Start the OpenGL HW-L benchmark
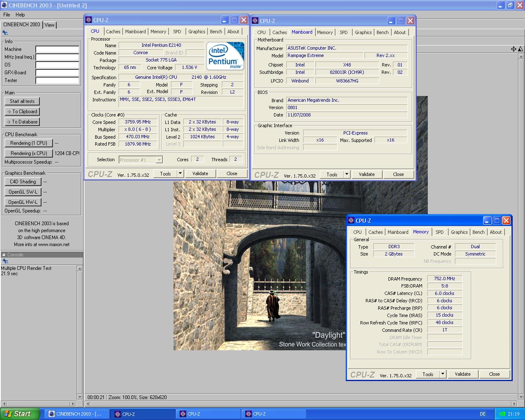Screen dimensions: 525x420 tap(23, 202)
